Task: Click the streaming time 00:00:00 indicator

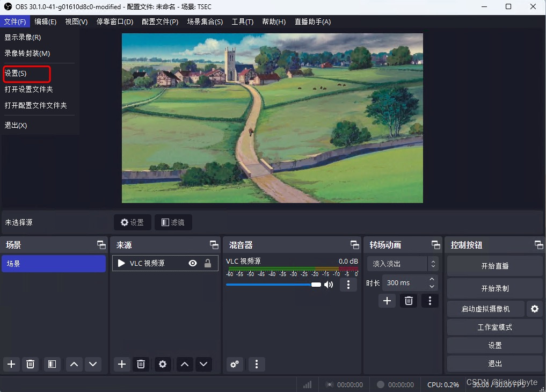Action: click(344, 384)
